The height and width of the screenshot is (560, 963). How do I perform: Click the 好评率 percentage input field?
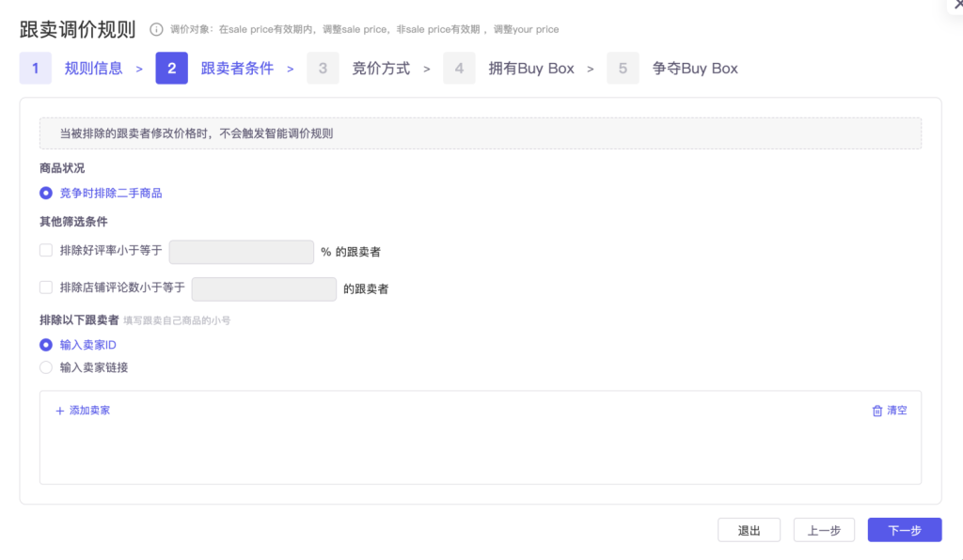pos(242,252)
